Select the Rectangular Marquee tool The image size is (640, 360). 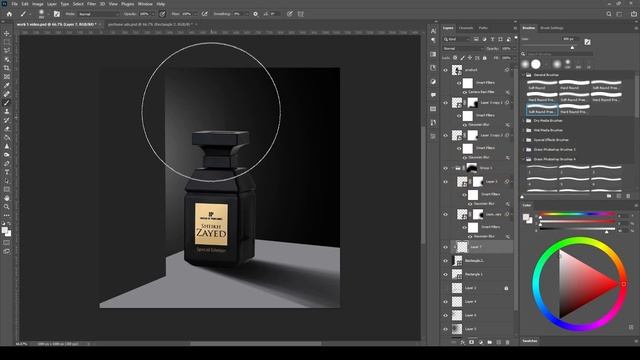coord(7,42)
